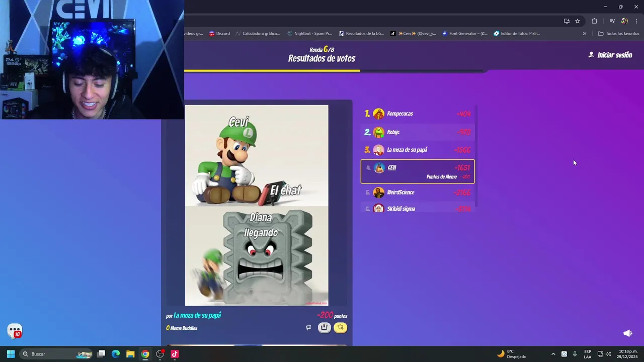Switch the ESP LAA input language
644x362 pixels.
(588, 354)
